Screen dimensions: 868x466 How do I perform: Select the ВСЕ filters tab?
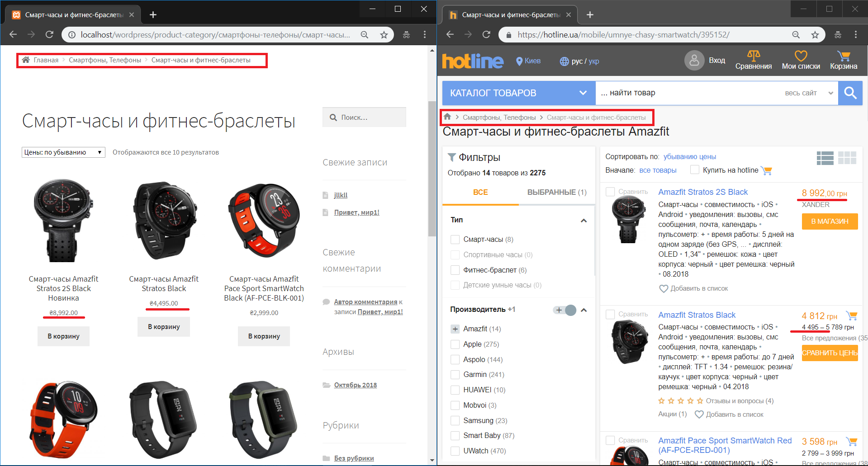[480, 193]
